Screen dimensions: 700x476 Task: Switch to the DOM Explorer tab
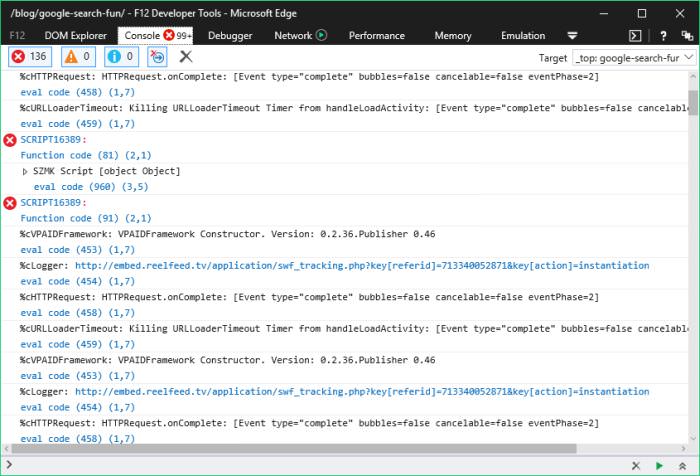tap(75, 36)
